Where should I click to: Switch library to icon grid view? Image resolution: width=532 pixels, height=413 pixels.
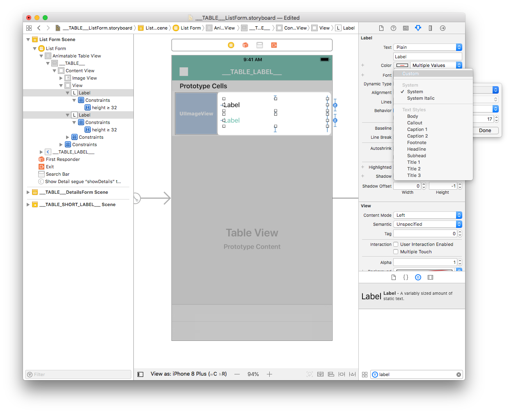[365, 374]
